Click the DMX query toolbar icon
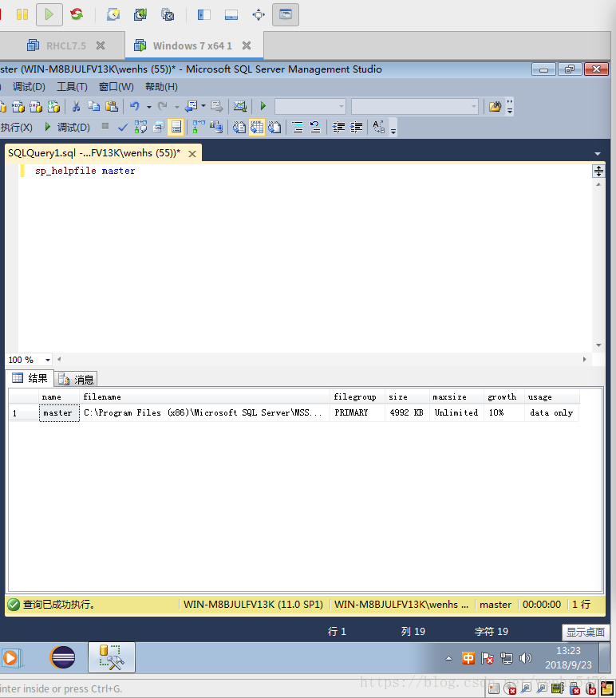The height and width of the screenshot is (698, 616). coord(36,106)
